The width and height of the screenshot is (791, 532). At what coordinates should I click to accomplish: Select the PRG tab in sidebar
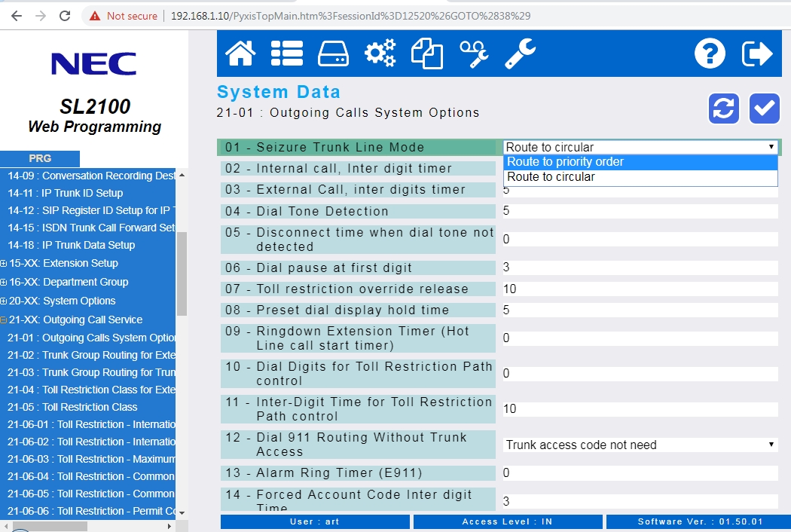pyautogui.click(x=40, y=158)
